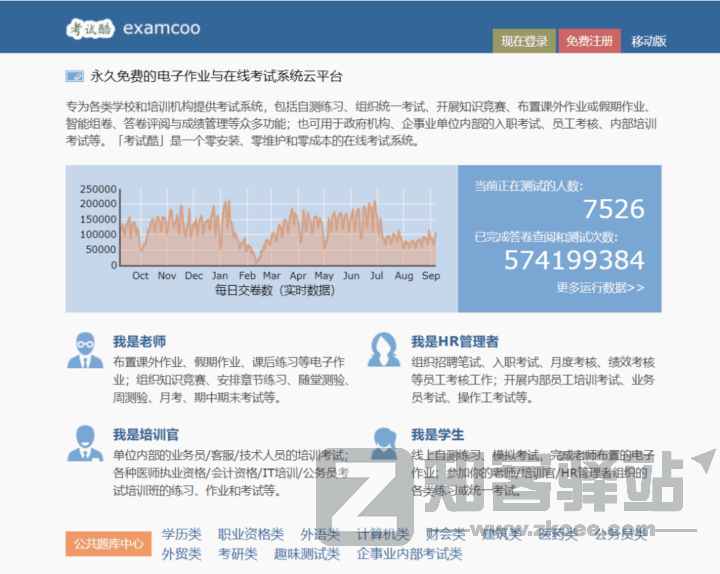Open the 外语类 category link
The width and height of the screenshot is (720, 574).
tap(320, 535)
